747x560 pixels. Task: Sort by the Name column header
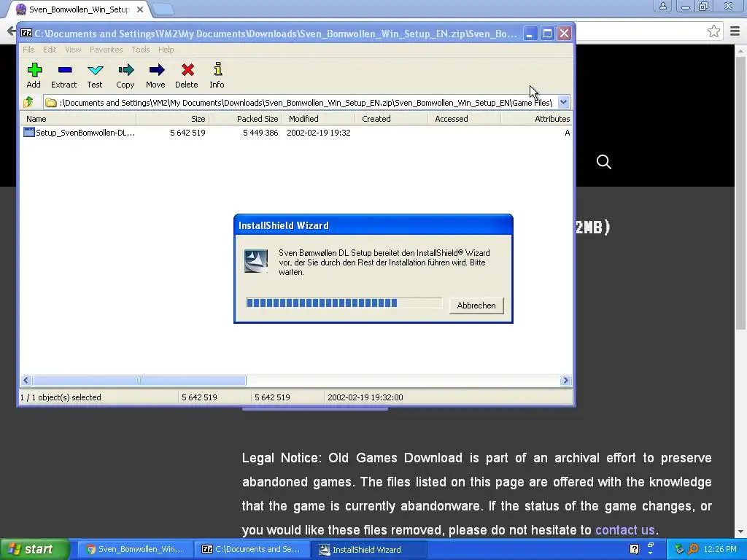pos(78,119)
